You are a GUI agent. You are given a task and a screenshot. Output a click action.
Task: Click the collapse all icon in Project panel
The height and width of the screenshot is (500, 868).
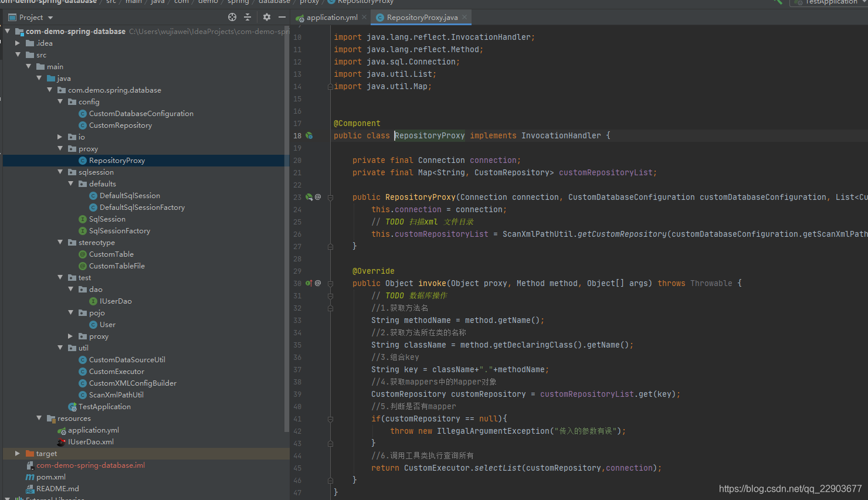247,17
